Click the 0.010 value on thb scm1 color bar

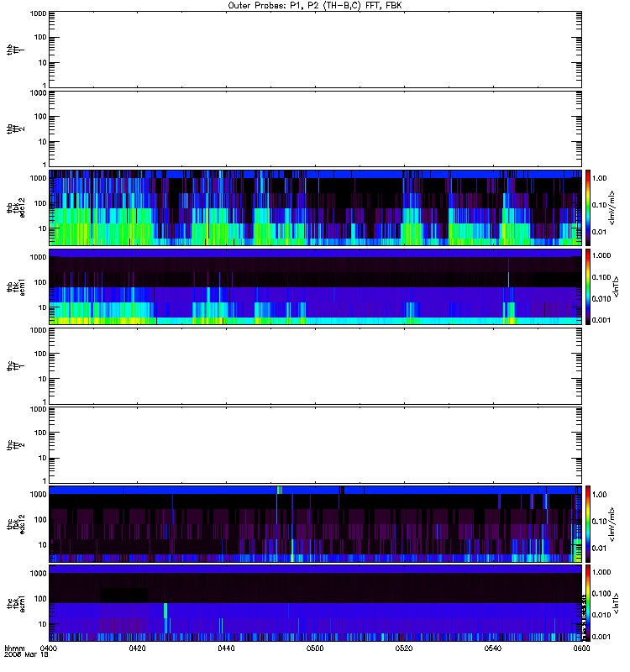[601, 299]
